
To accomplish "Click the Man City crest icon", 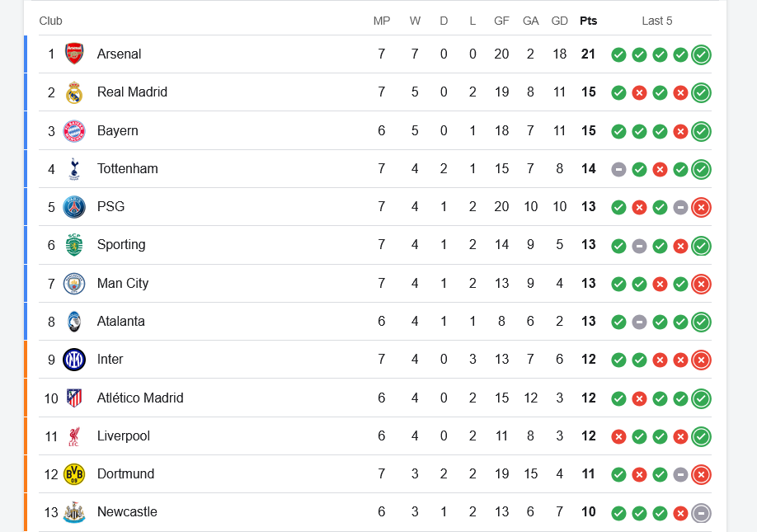I will 74,284.
